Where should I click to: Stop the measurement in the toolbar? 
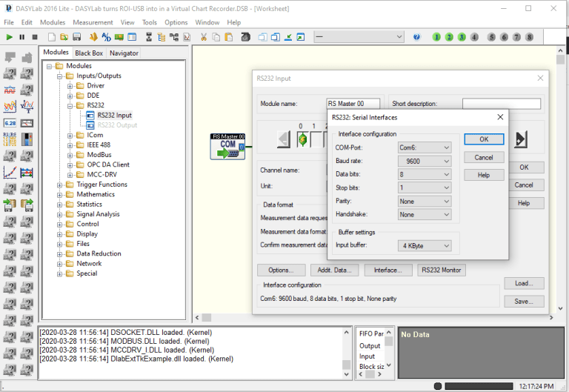pos(35,37)
